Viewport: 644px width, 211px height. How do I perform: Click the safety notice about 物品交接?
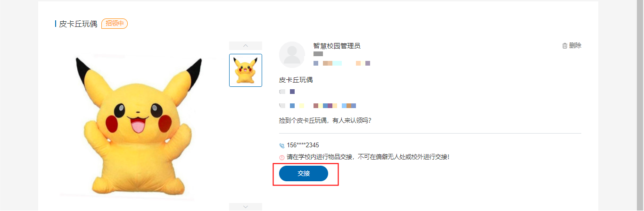(x=368, y=157)
